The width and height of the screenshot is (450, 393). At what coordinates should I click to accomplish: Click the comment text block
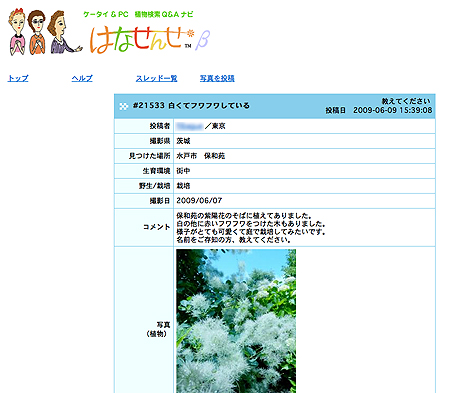click(251, 228)
